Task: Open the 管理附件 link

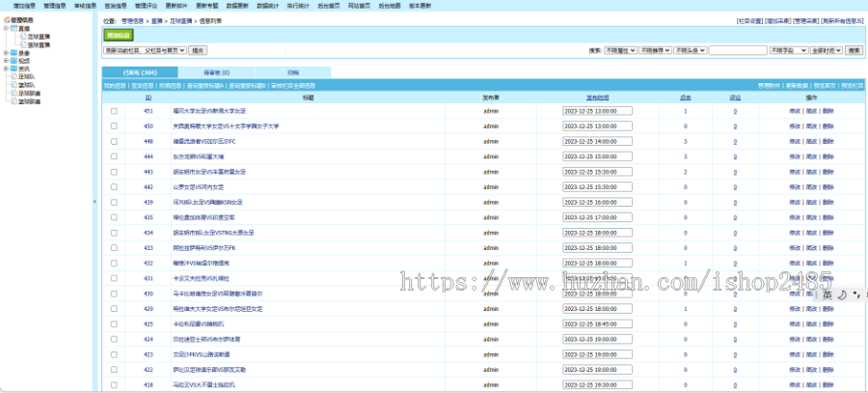Action: click(x=769, y=86)
